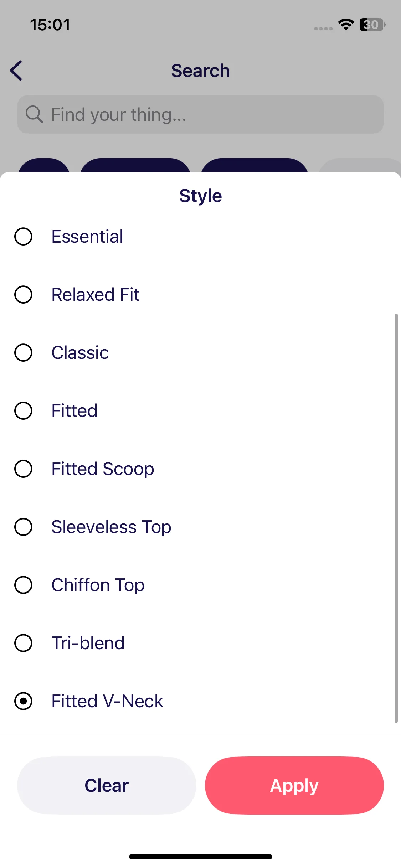
Task: Click the style list scrollbar
Action: click(x=396, y=518)
